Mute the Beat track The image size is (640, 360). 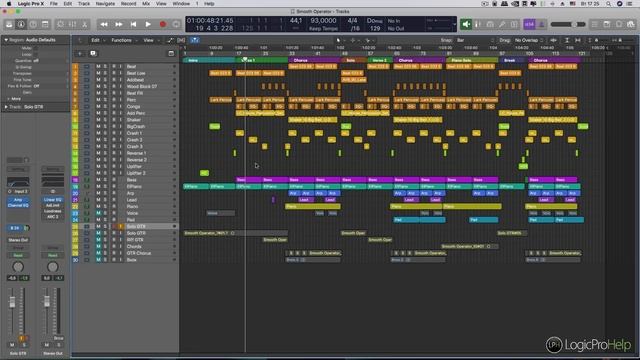[x=98, y=66]
